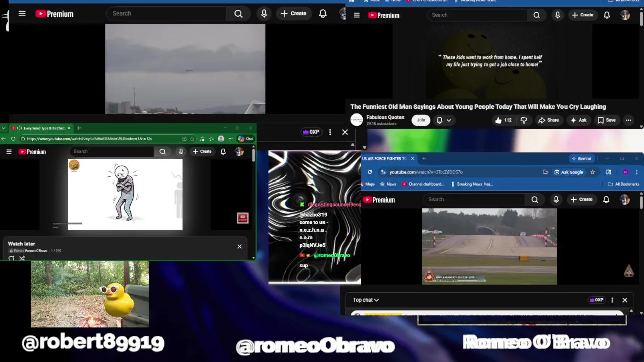Open News bookmark in Chrome
644x362 pixels.
tap(388, 184)
